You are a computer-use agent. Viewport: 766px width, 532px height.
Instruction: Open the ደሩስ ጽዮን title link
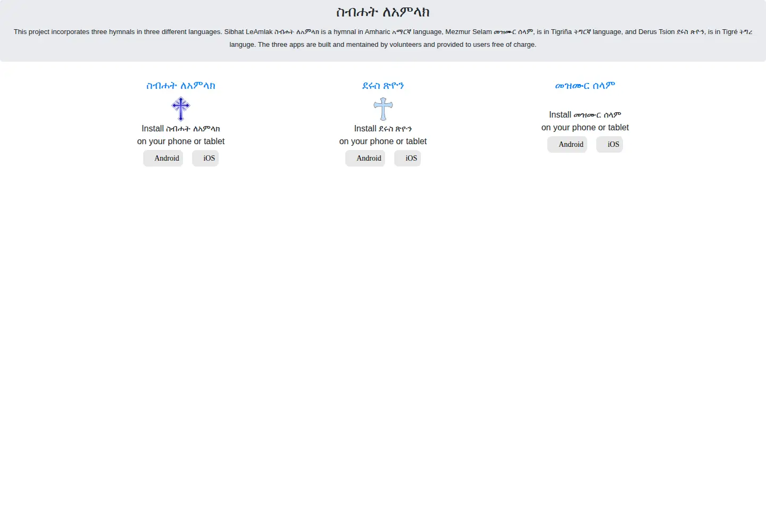pos(383,86)
